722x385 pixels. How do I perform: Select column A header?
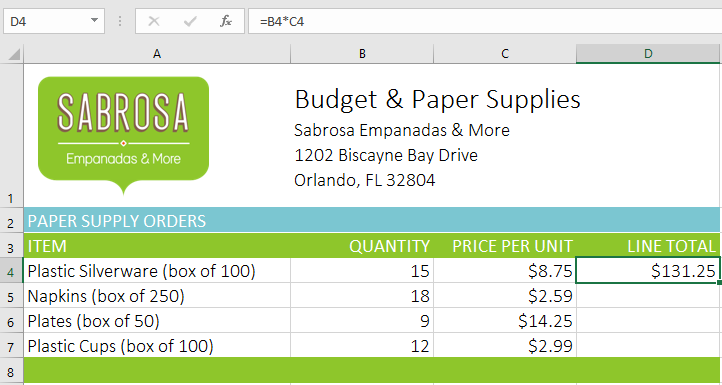pyautogui.click(x=157, y=54)
